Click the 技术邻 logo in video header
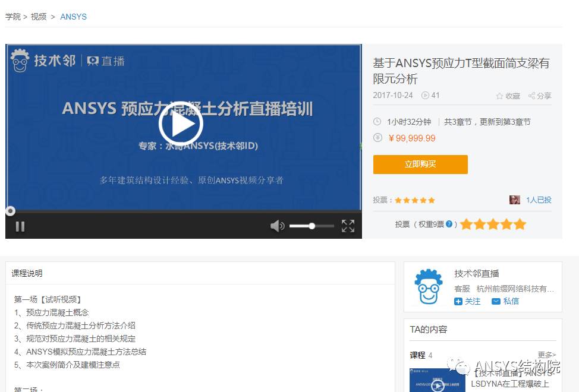 43,61
